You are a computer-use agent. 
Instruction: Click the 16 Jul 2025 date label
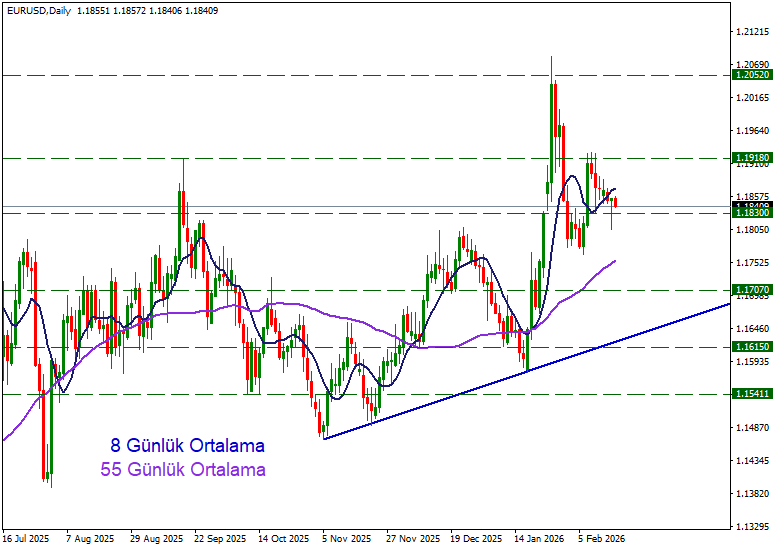26,538
